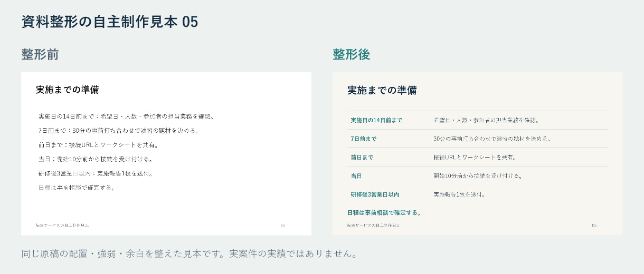Viewport: 644px width, 274px height.
Task: Click the bold label 7日前まで in 整形後 table
Action: (x=364, y=139)
